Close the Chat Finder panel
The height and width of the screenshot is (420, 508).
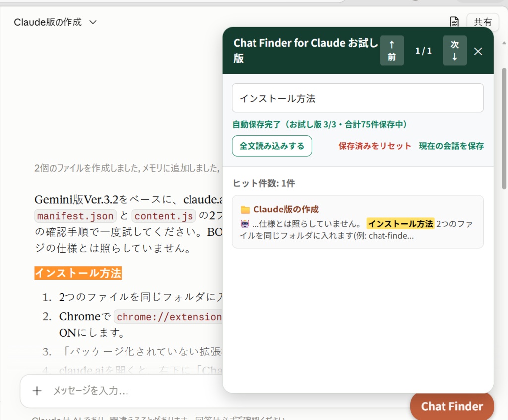[x=478, y=51]
